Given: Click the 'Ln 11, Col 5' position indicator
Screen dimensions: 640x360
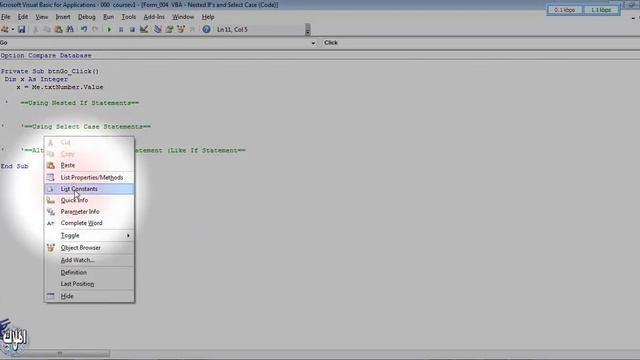Looking at the screenshot, I should (232, 29).
